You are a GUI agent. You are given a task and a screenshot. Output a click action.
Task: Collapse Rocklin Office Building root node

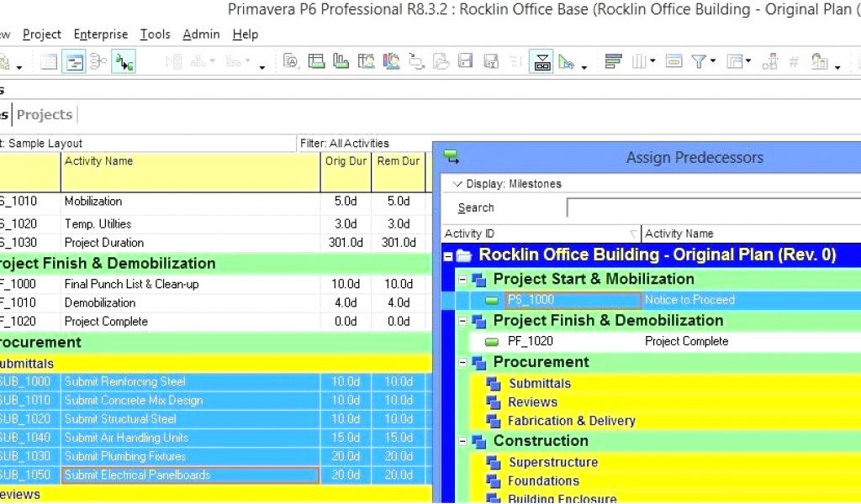449,255
